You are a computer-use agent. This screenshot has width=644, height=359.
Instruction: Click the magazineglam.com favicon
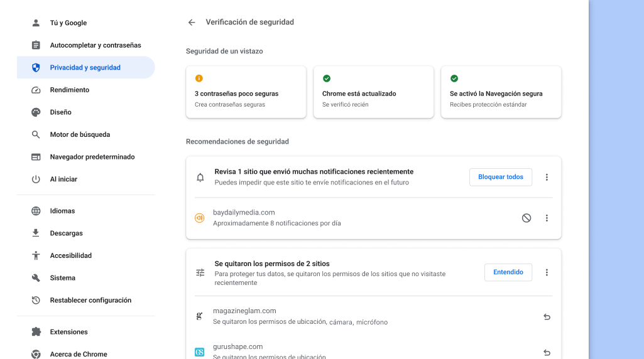pyautogui.click(x=199, y=316)
